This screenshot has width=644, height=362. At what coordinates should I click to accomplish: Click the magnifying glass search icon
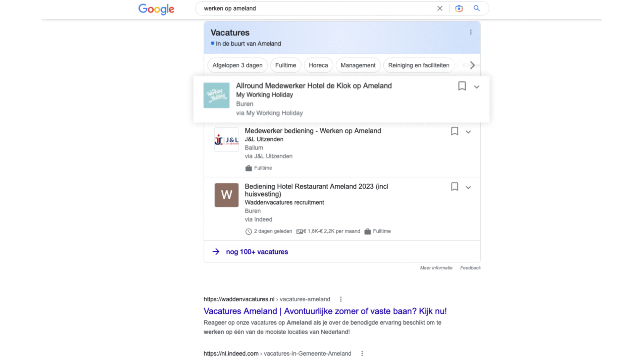(476, 8)
